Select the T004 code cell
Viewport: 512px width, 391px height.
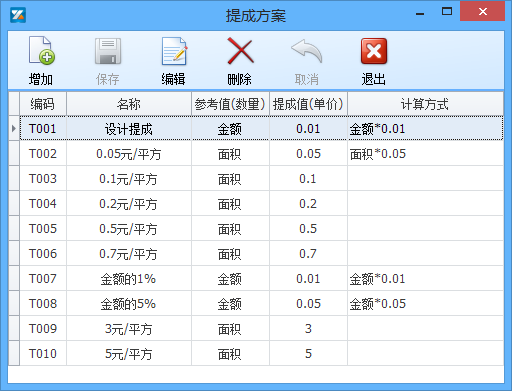coord(43,203)
